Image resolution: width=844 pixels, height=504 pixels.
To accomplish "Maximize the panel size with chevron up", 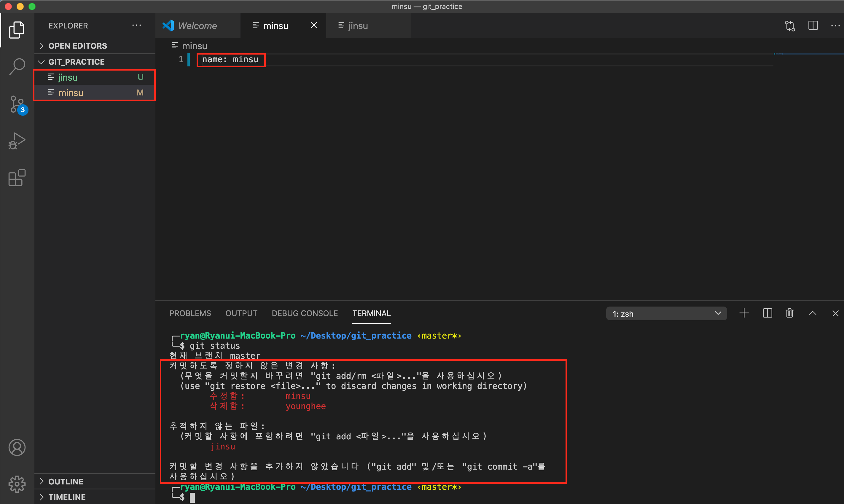I will [812, 313].
